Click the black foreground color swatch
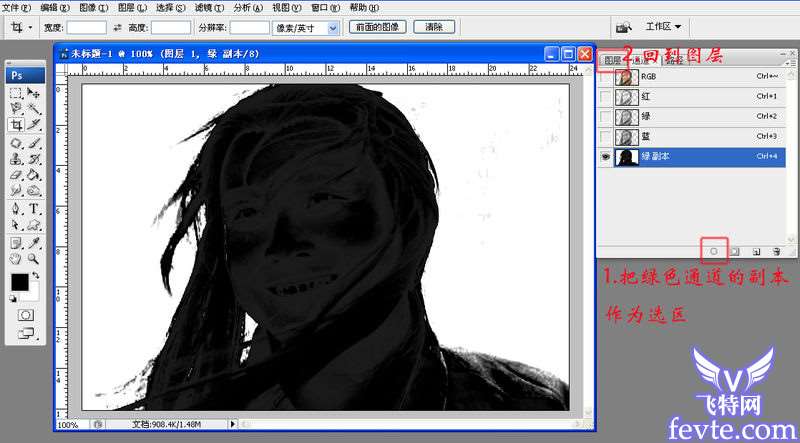The image size is (800, 443). click(19, 283)
